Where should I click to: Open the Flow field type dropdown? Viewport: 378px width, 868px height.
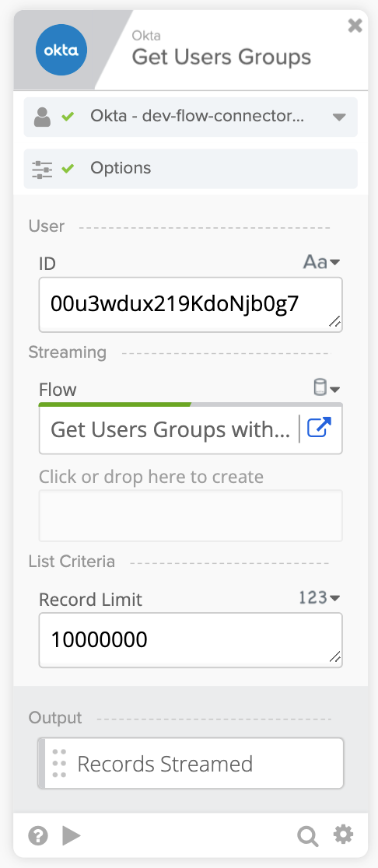click(x=326, y=387)
